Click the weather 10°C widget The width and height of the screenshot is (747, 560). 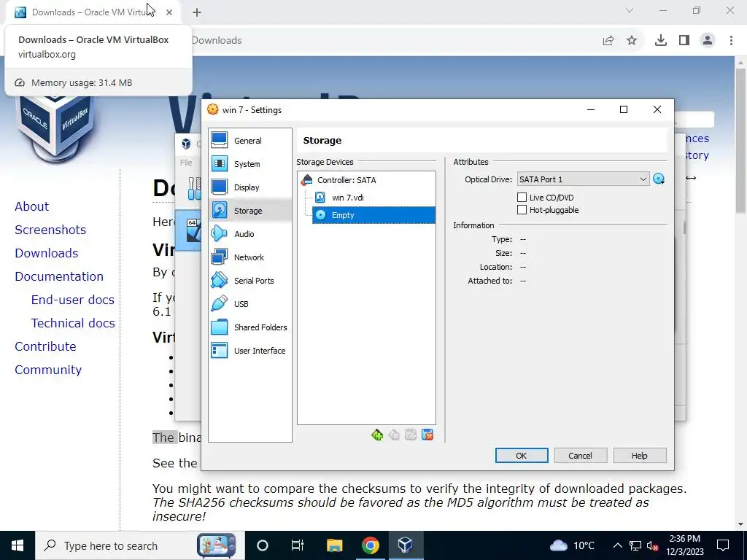click(573, 545)
